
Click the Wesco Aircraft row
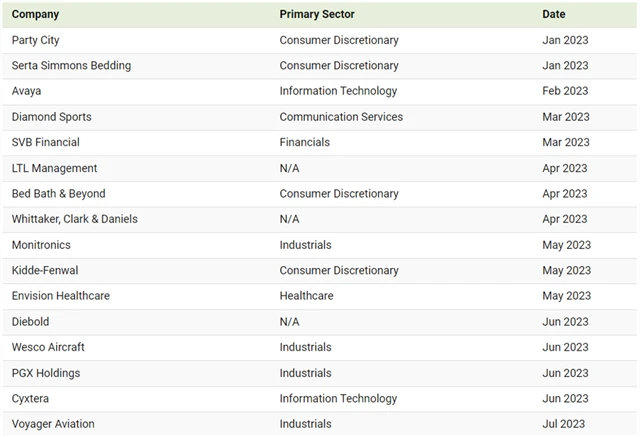pos(48,347)
